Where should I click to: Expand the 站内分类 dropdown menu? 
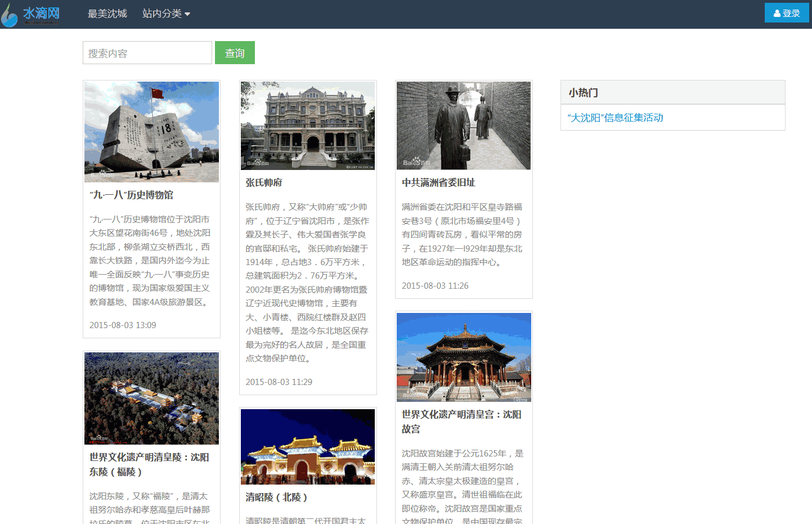[x=166, y=14]
